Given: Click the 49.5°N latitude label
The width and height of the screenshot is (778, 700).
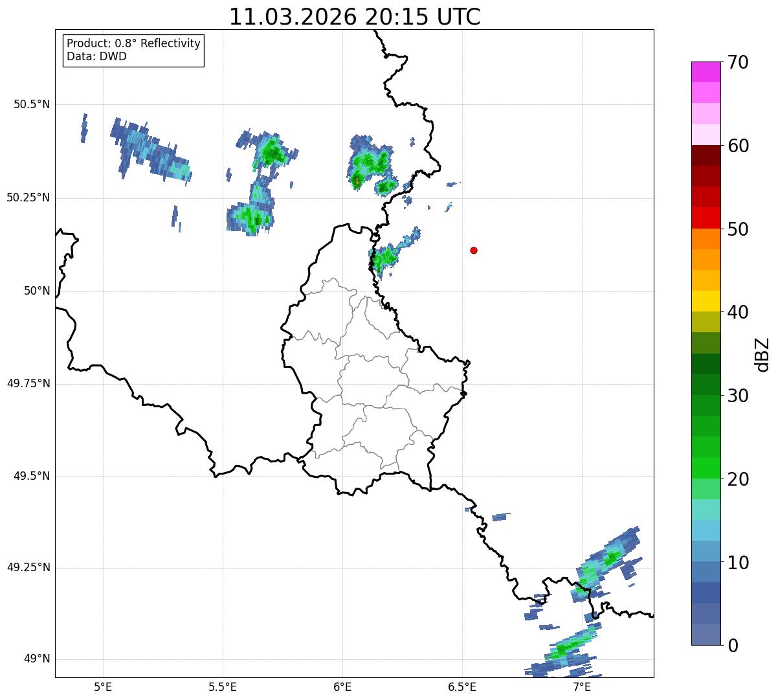Looking at the screenshot, I should (x=32, y=476).
